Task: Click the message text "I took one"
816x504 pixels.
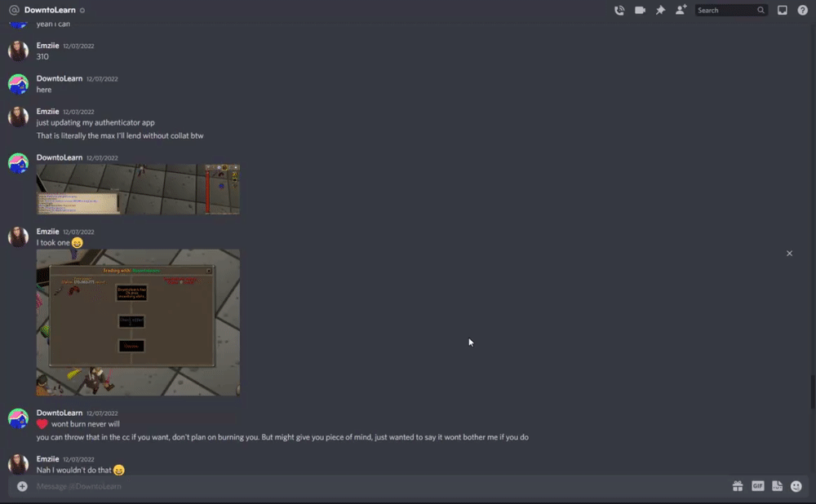Action: (x=53, y=243)
